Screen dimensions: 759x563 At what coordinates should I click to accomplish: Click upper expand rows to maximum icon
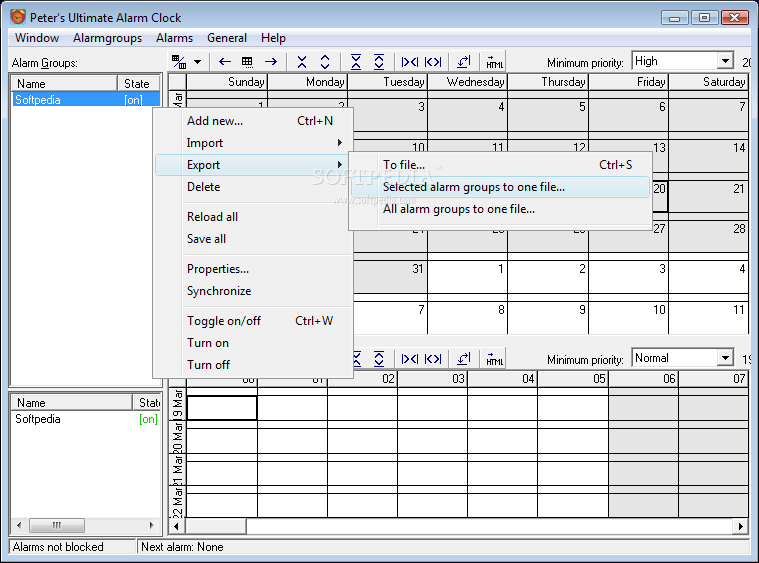pos(379,61)
